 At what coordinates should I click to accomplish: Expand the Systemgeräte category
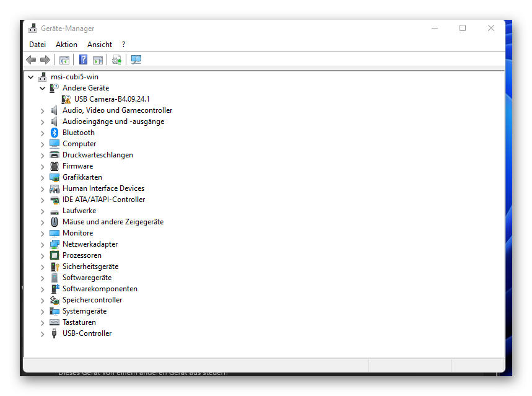click(x=42, y=312)
